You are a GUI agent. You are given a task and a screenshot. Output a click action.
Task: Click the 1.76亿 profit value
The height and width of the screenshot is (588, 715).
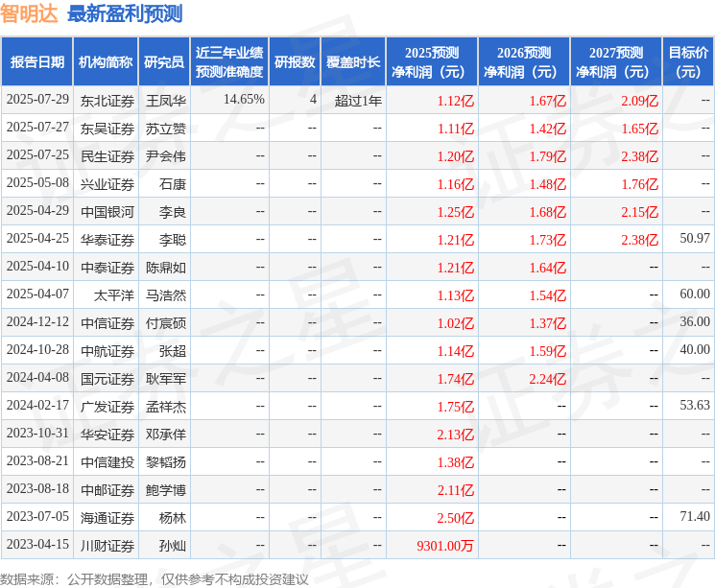point(640,184)
